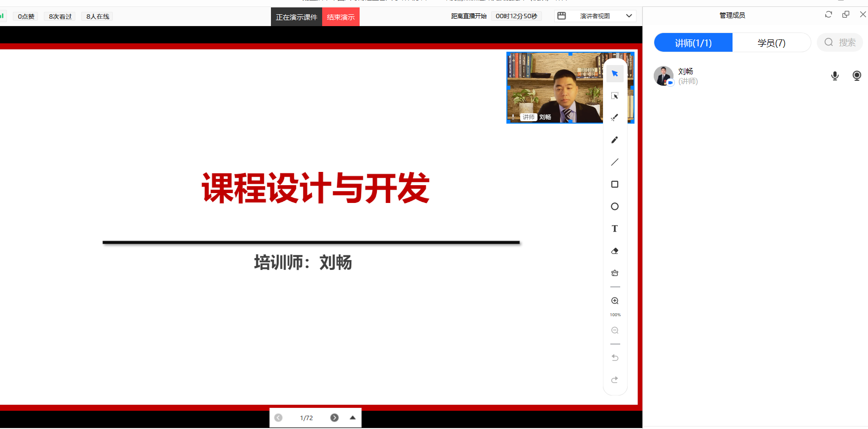The height and width of the screenshot is (429, 868).
Task: Choose the marquee selection tool
Action: pyautogui.click(x=615, y=96)
